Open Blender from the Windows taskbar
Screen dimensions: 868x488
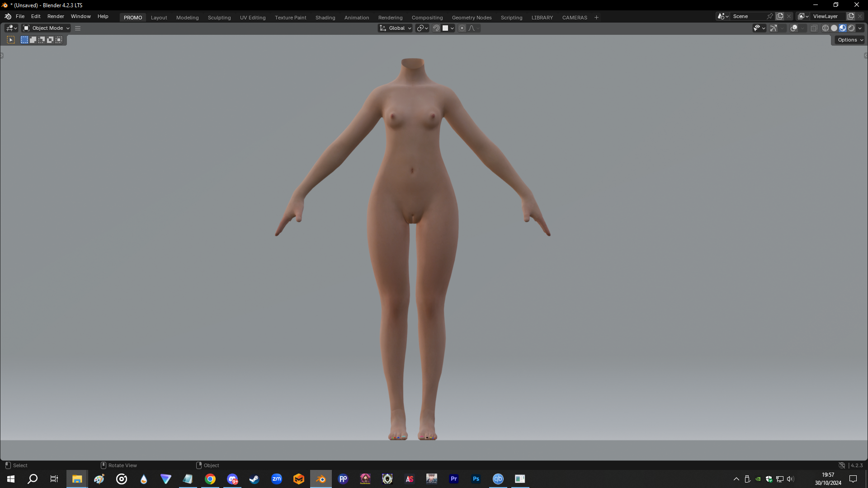coord(321,479)
